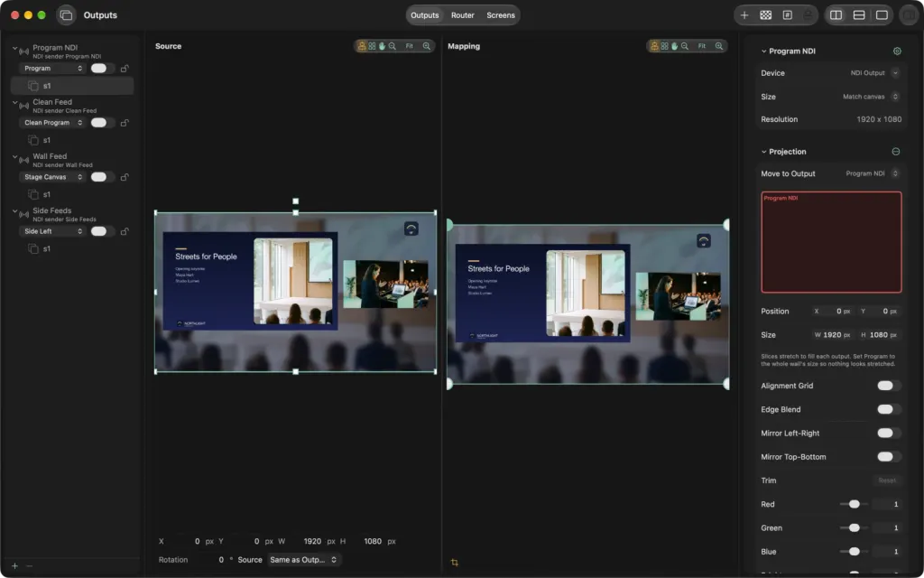924x578 pixels.
Task: Adjust the Red color slider
Action: (854, 504)
